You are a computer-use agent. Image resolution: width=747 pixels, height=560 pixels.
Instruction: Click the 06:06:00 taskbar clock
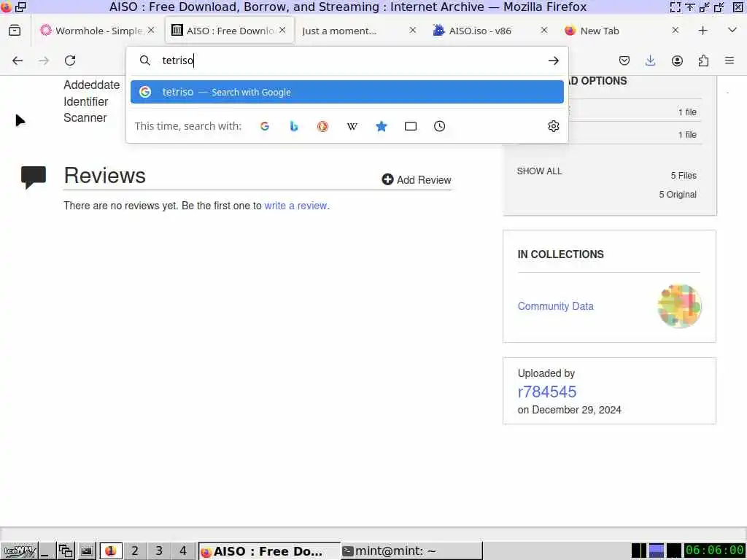coord(715,551)
